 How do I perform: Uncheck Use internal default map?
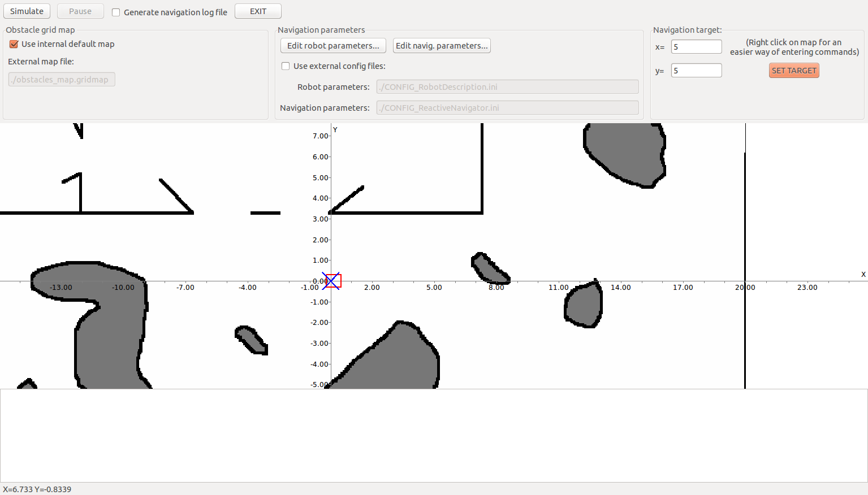pyautogui.click(x=14, y=44)
